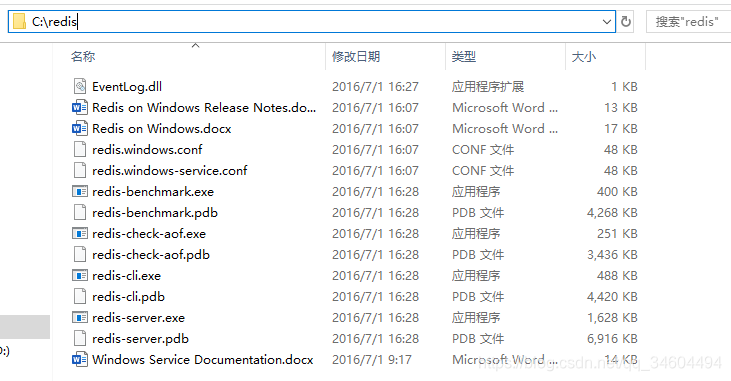Select the EventLog.dll file name
This screenshot has height=381, width=731.
[127, 87]
